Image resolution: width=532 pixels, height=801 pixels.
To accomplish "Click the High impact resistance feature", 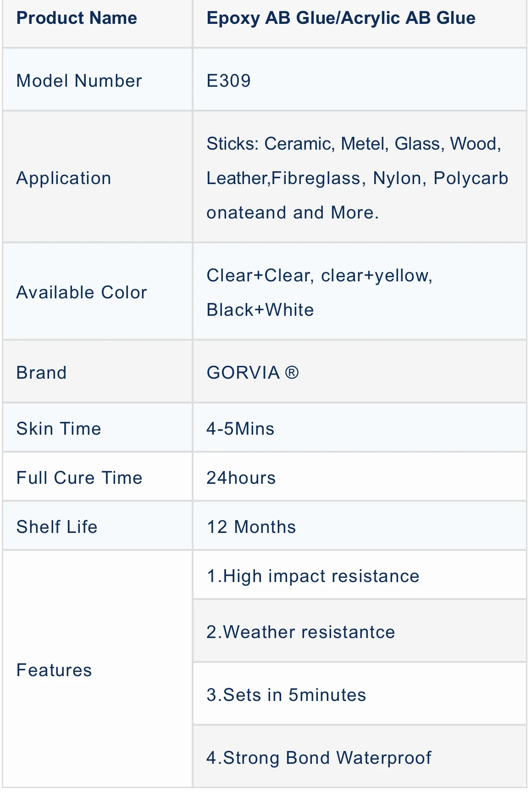I will pos(313,576).
